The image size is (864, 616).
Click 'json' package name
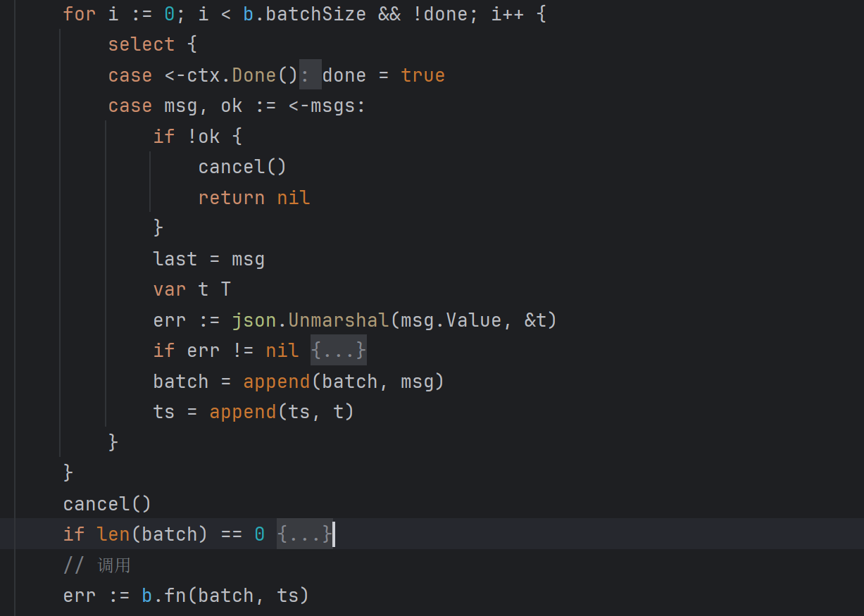[254, 320]
